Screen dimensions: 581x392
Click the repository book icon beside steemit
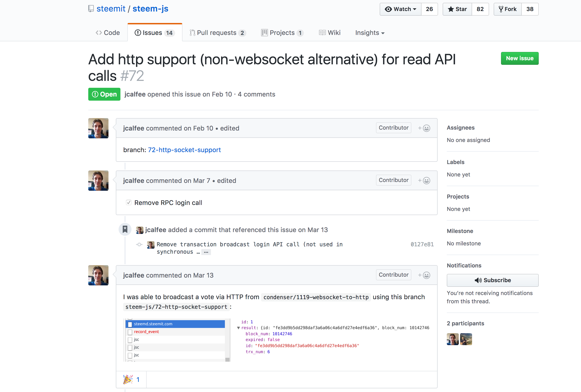91,9
